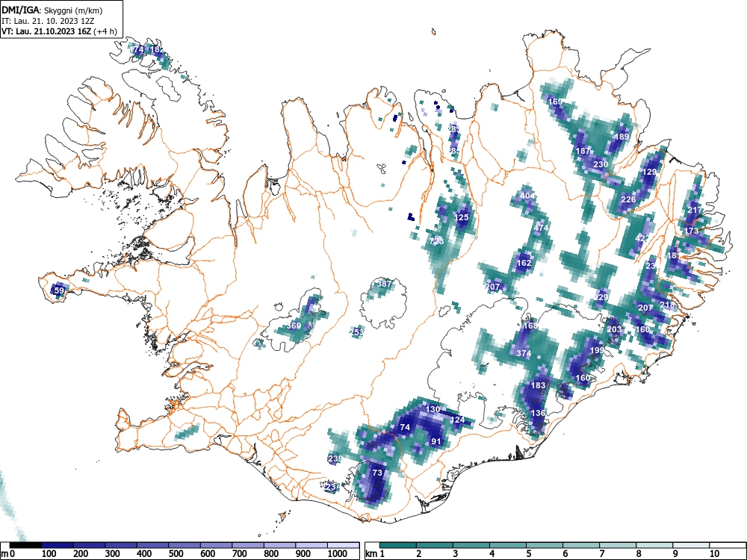Click the '162' visibility value on the map

point(524,263)
